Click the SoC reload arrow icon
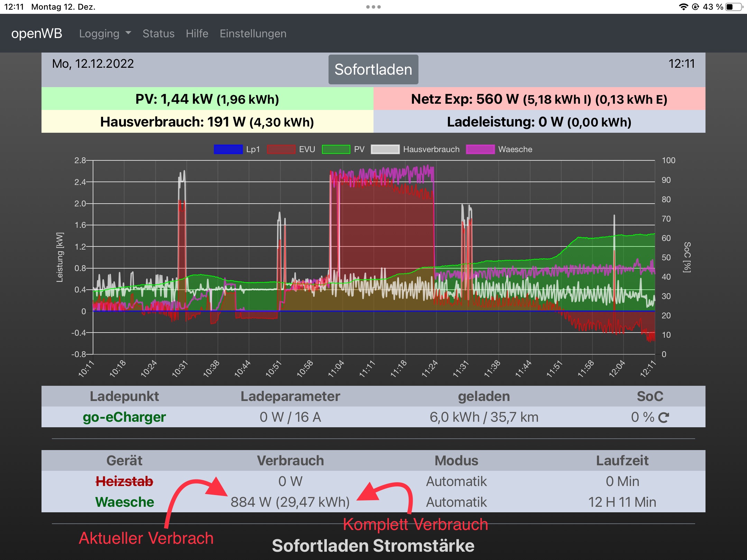 click(664, 418)
